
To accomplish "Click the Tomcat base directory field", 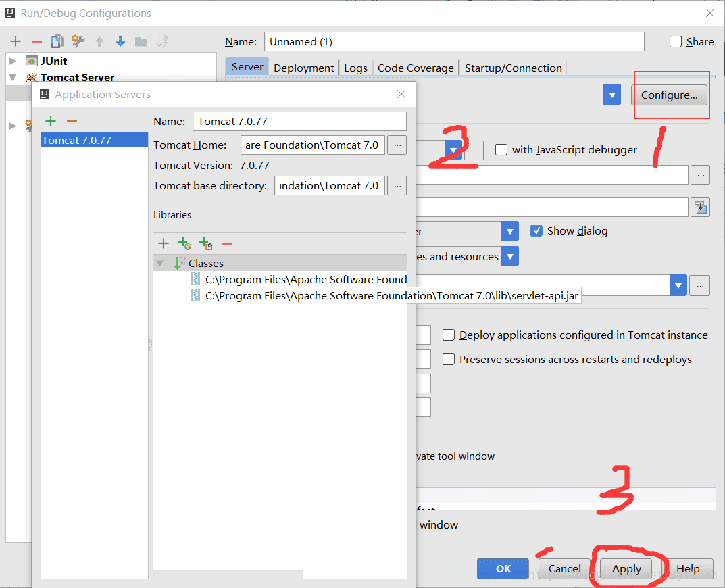I will (330, 185).
